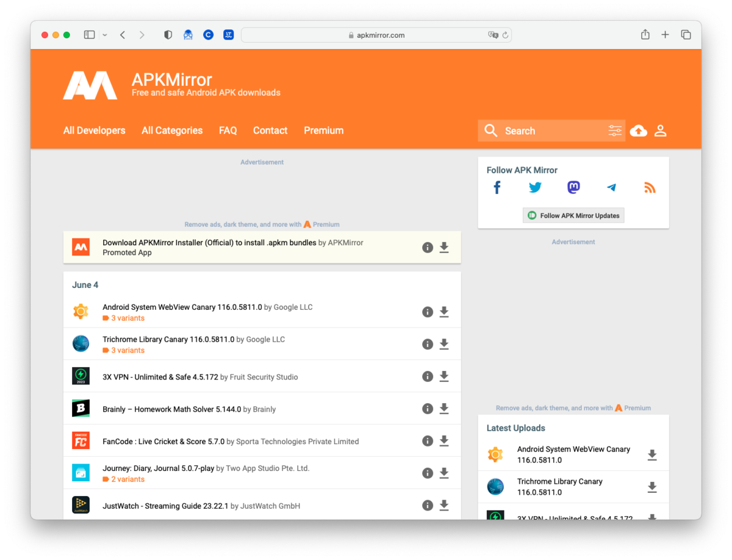Go forward in Safari history
Image resolution: width=732 pixels, height=560 pixels.
[142, 35]
